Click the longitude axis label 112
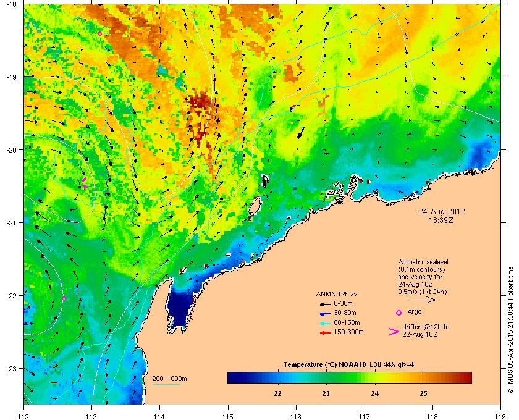This screenshot has width=519, height=420. [24, 416]
